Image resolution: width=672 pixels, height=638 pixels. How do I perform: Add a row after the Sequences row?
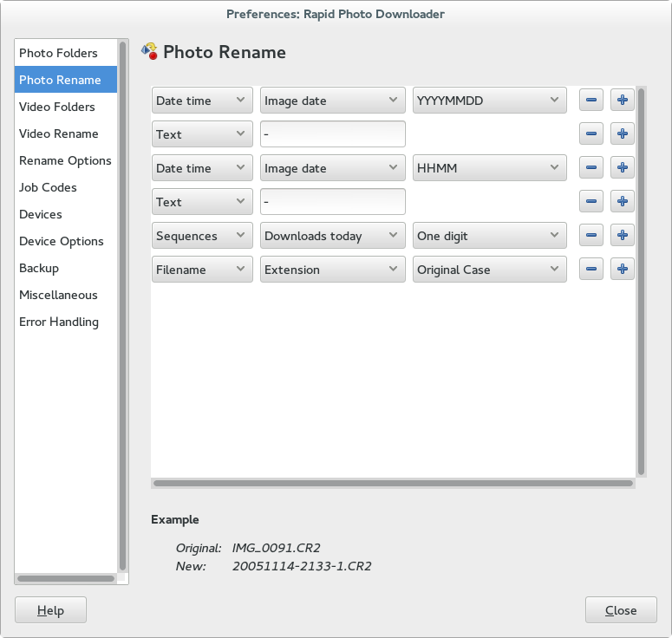pos(623,235)
